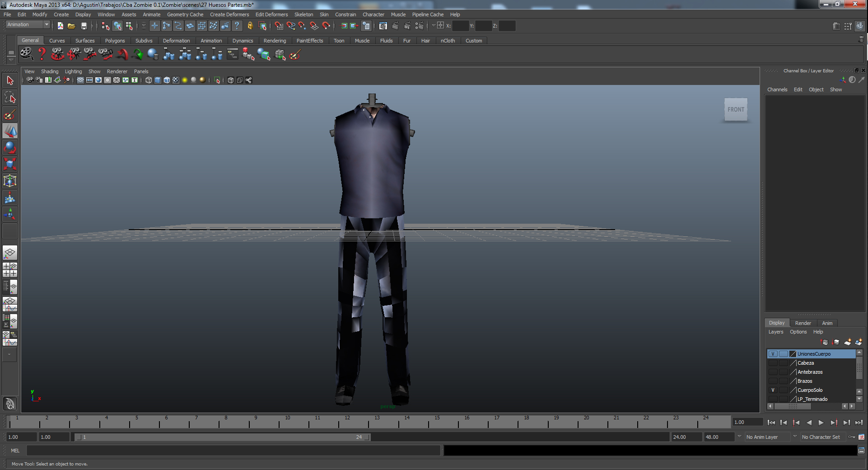Open the Skeleton menu
The image size is (868, 470).
point(303,14)
